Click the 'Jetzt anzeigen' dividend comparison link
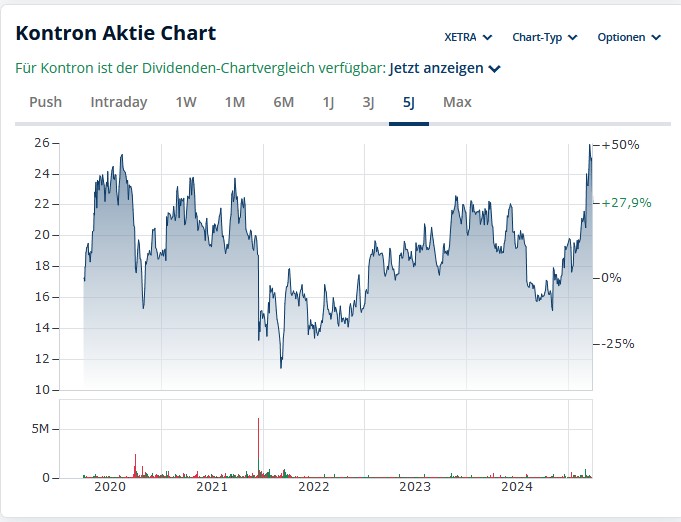This screenshot has height=522, width=681. (x=436, y=69)
